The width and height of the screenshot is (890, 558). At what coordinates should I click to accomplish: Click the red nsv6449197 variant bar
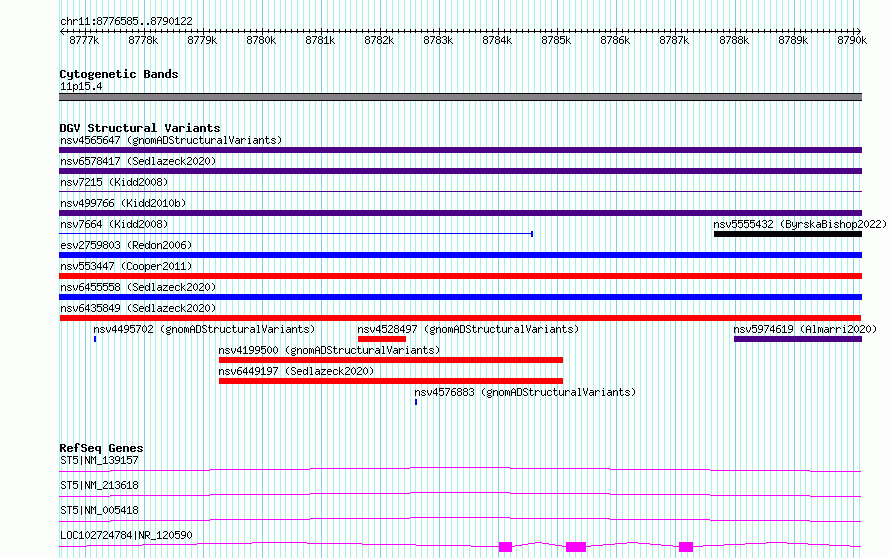391,381
